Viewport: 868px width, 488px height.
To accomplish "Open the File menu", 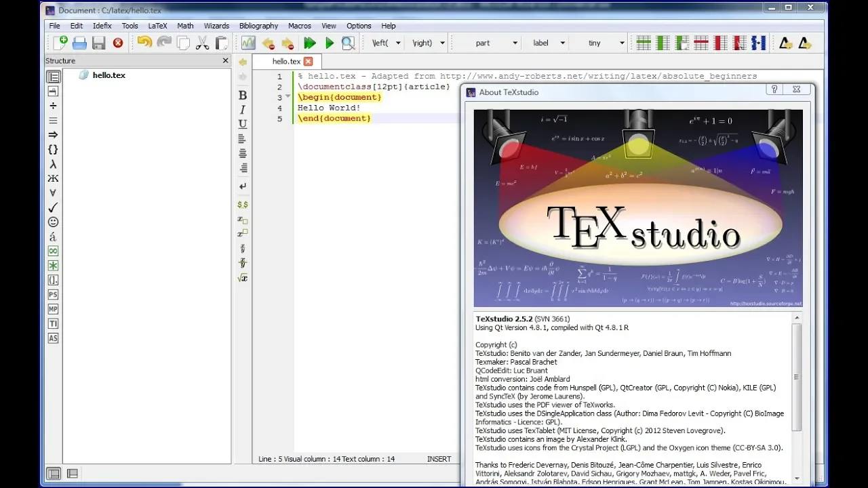I will (55, 26).
